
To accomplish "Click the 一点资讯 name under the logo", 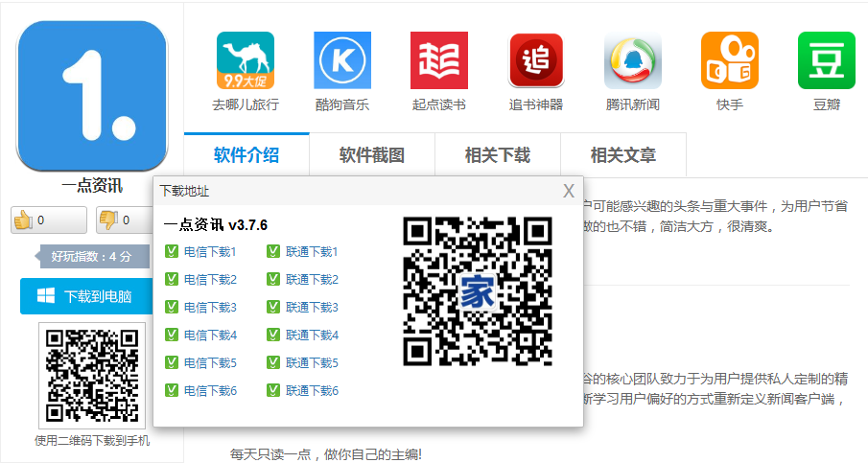I will [x=92, y=185].
